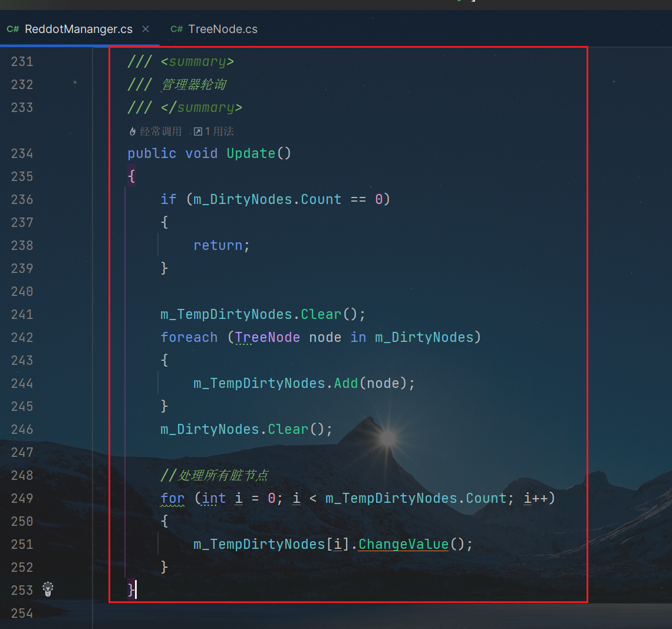Click the TreeNode type in the foreach statement

[268, 337]
